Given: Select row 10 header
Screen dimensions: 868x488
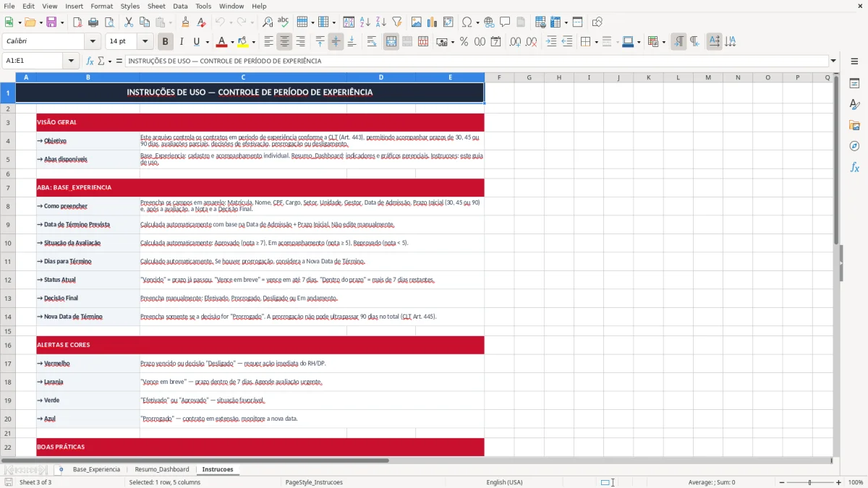Looking at the screenshot, I should 8,243.
